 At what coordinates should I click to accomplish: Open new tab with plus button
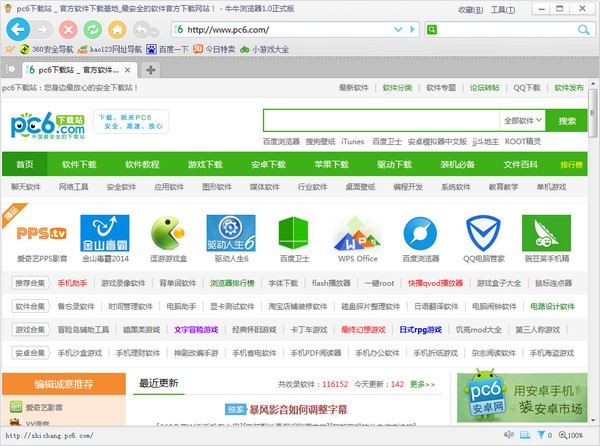tap(151, 70)
